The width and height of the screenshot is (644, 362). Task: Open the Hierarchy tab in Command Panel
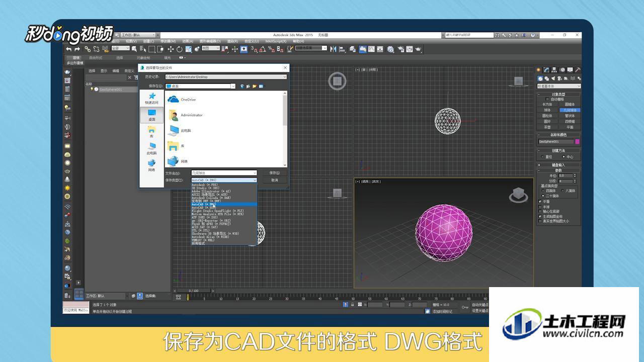click(x=554, y=70)
